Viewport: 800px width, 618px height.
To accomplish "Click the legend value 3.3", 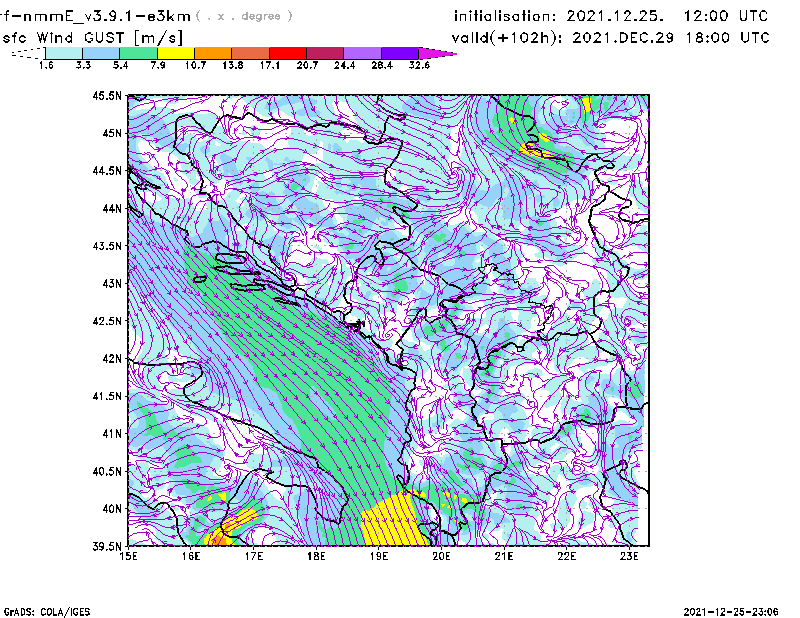I will coord(83,65).
